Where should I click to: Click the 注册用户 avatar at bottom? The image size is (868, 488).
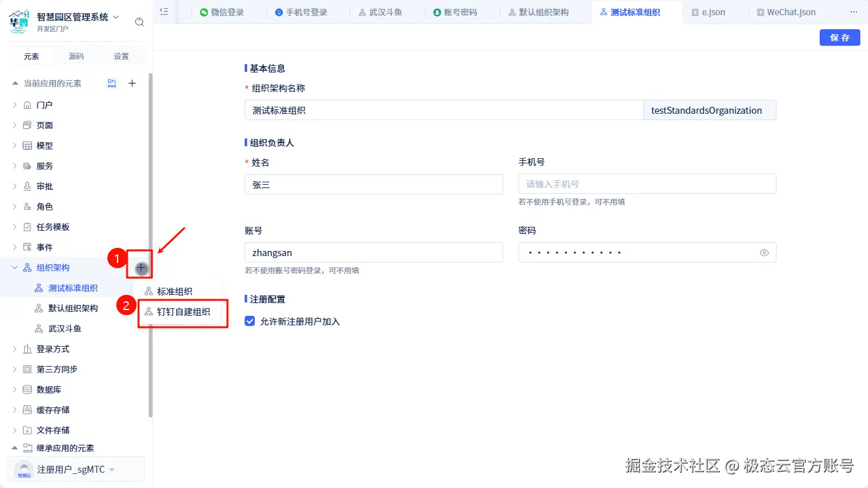coord(24,470)
